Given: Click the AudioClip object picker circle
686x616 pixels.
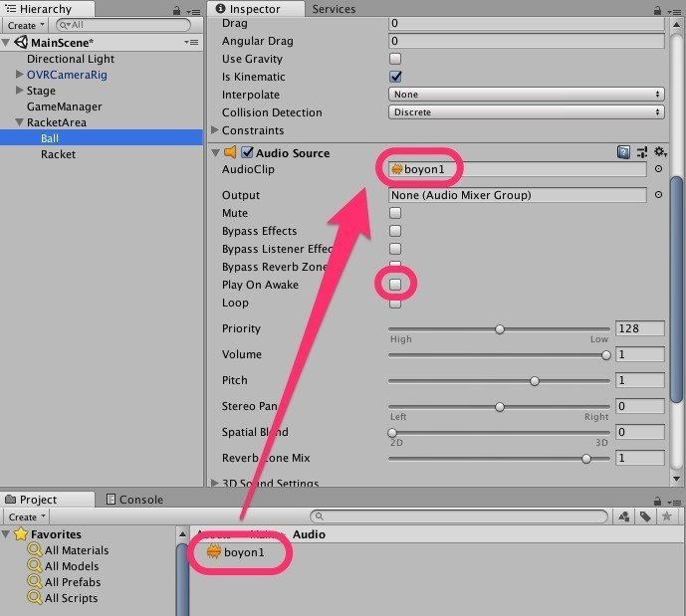Looking at the screenshot, I should tap(658, 169).
